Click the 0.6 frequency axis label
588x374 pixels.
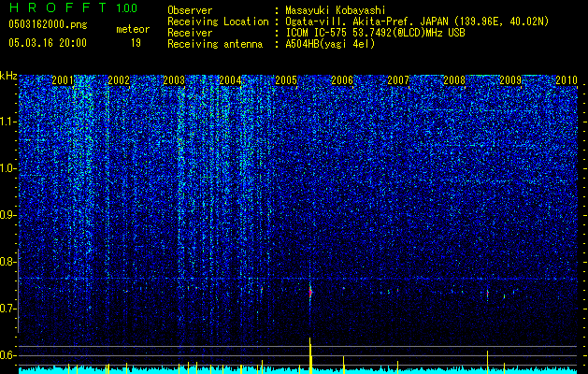8,355
